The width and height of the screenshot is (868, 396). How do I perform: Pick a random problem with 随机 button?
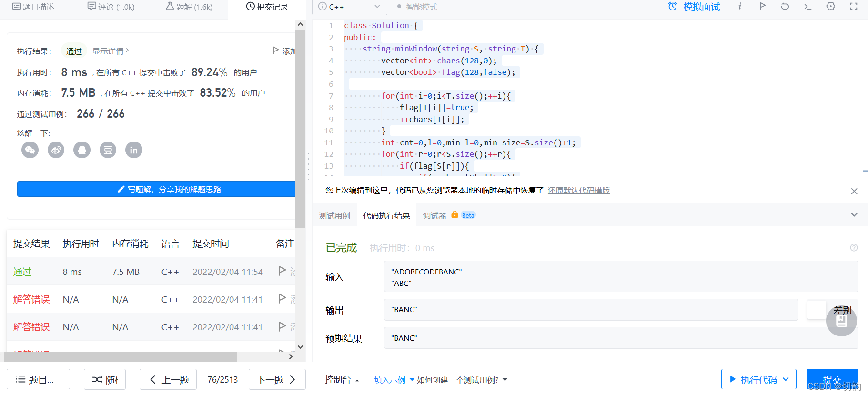click(105, 379)
